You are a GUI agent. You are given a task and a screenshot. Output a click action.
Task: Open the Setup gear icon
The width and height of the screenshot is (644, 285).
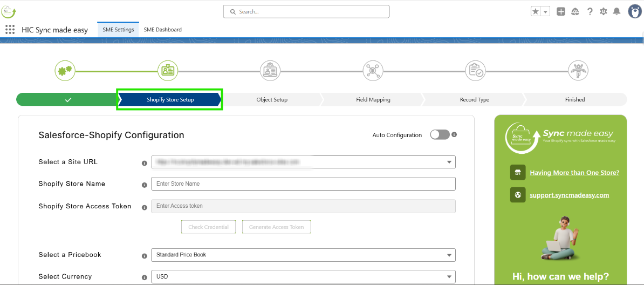604,11
